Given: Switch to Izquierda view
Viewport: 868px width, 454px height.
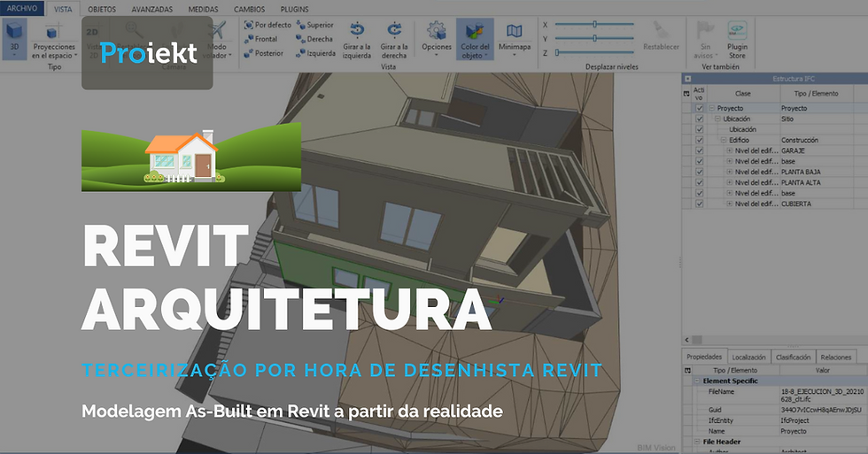Looking at the screenshot, I should coord(315,54).
